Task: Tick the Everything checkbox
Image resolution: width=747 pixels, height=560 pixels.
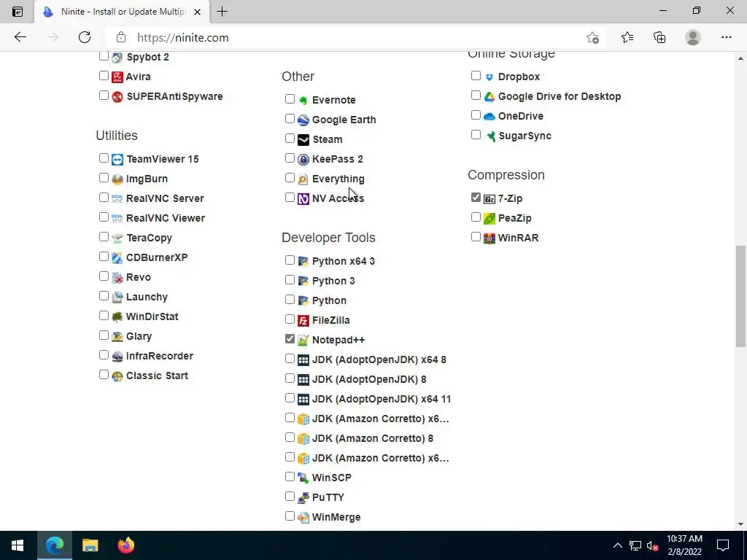Action: tap(290, 178)
